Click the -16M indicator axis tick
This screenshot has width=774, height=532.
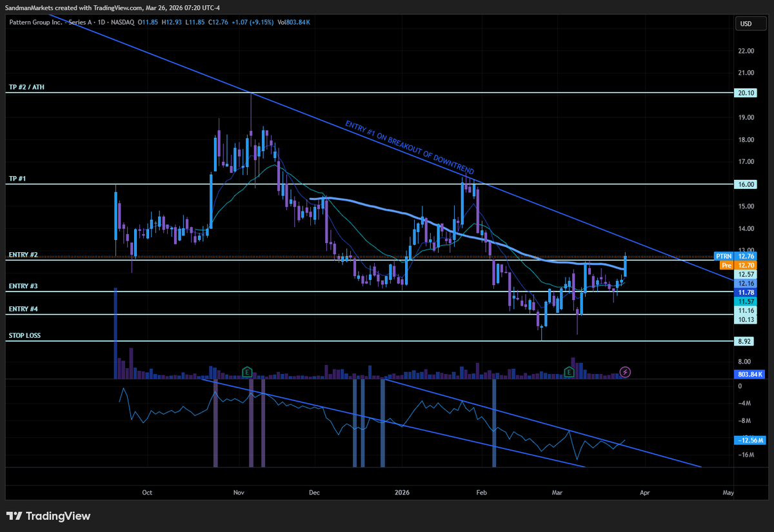pyautogui.click(x=746, y=455)
